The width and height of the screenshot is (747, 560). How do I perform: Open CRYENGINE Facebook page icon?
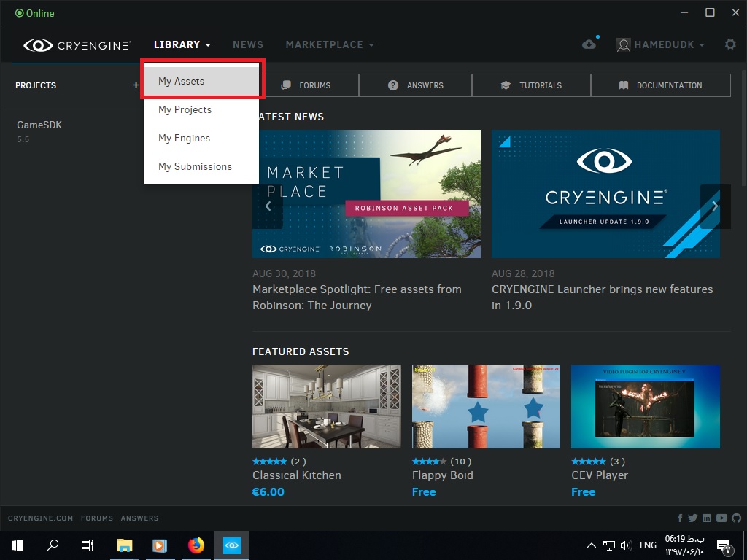[680, 518]
